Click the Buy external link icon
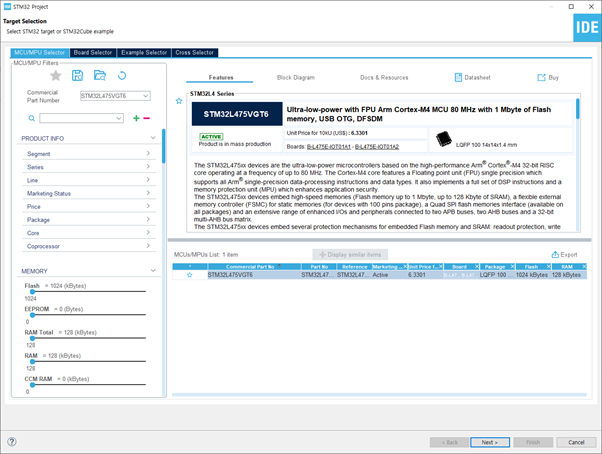 (x=541, y=78)
